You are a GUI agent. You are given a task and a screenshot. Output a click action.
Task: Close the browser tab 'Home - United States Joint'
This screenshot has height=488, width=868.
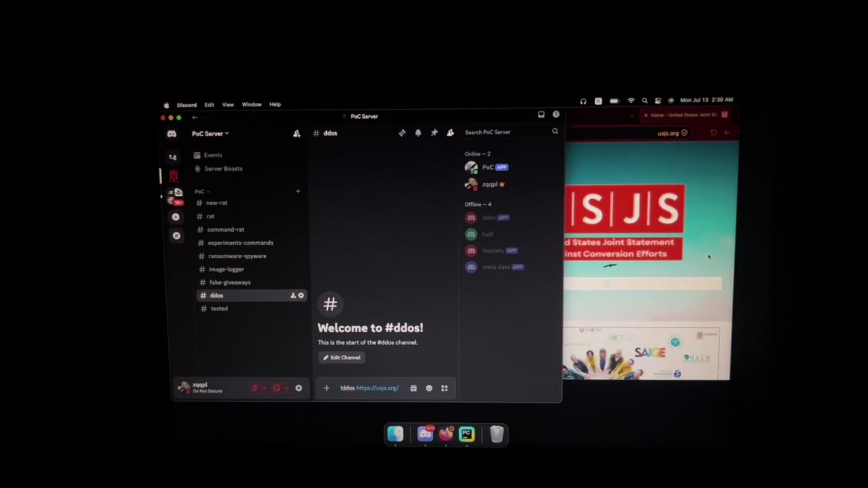646,115
